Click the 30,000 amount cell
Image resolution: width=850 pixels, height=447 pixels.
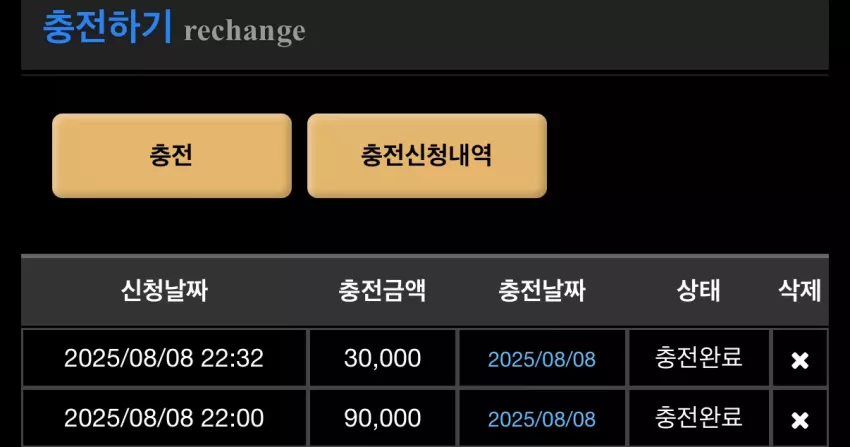point(383,358)
